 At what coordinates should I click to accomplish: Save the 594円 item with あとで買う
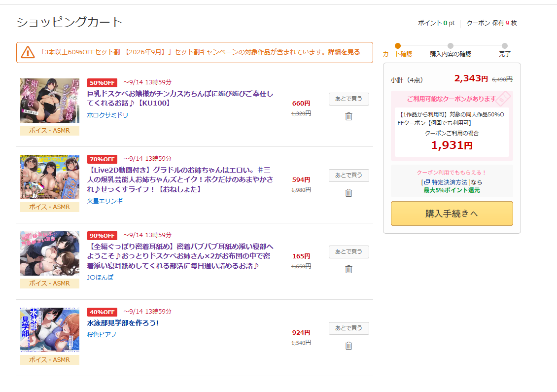coord(349,175)
